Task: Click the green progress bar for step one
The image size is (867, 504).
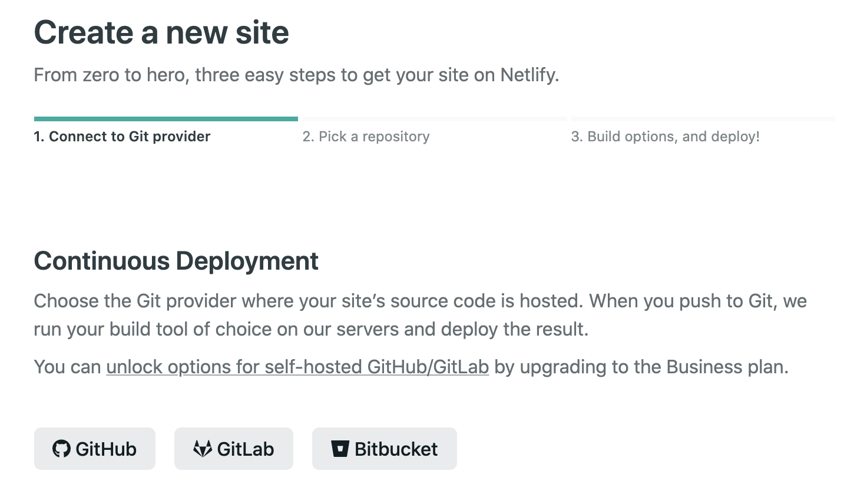Action: coord(166,119)
